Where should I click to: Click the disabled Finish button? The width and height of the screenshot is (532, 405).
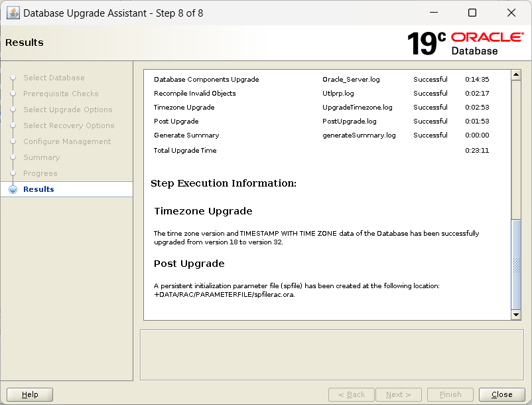click(x=450, y=394)
